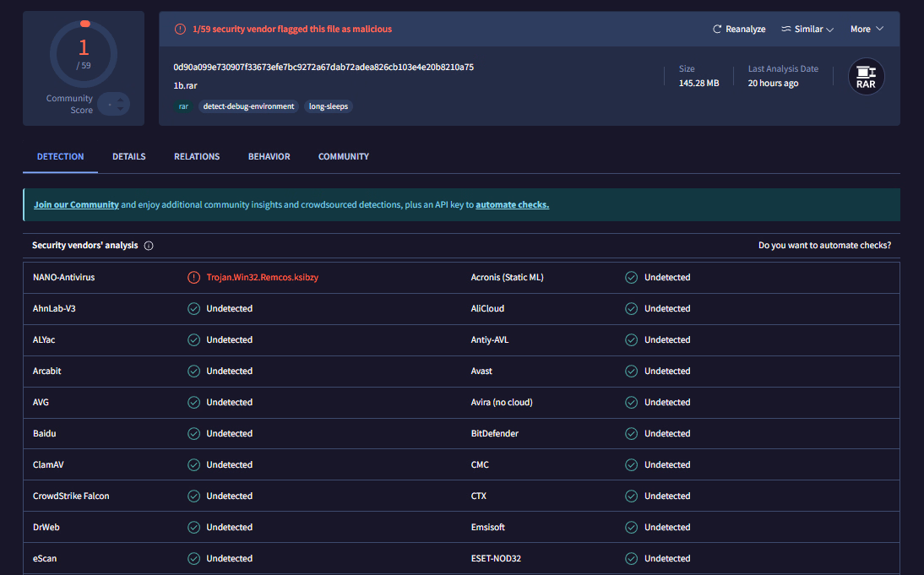The image size is (924, 575).
Task: Click the Reanalyze button
Action: tap(739, 29)
